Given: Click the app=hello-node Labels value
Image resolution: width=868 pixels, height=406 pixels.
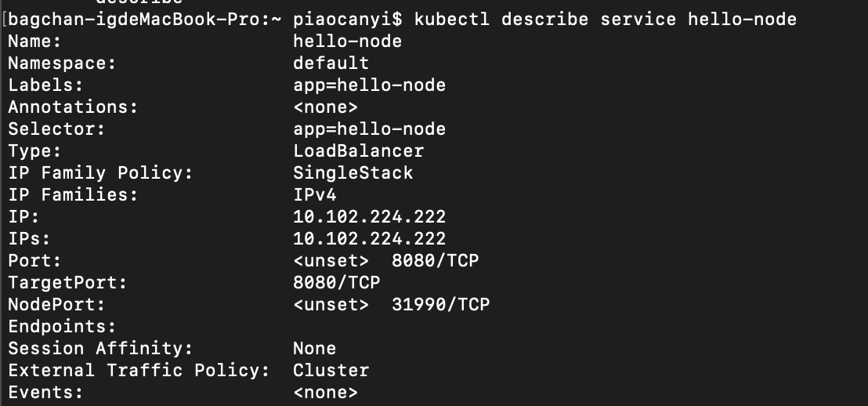Looking at the screenshot, I should tap(369, 85).
